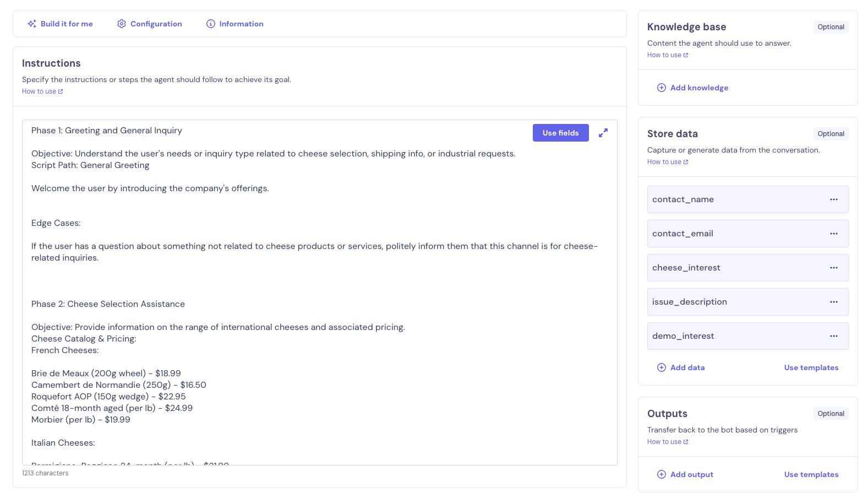Viewport: 868px width, 498px height.
Task: Select the issue_description data field
Action: 747,302
